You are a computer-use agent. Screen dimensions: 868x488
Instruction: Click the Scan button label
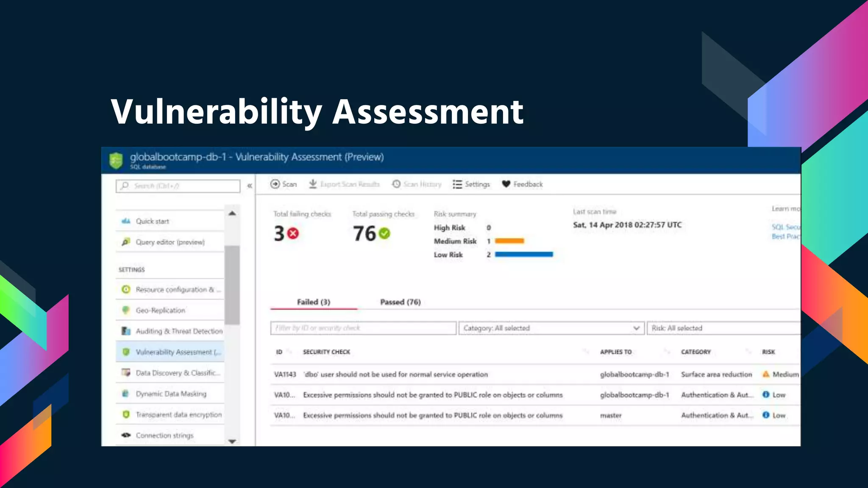[x=289, y=184]
